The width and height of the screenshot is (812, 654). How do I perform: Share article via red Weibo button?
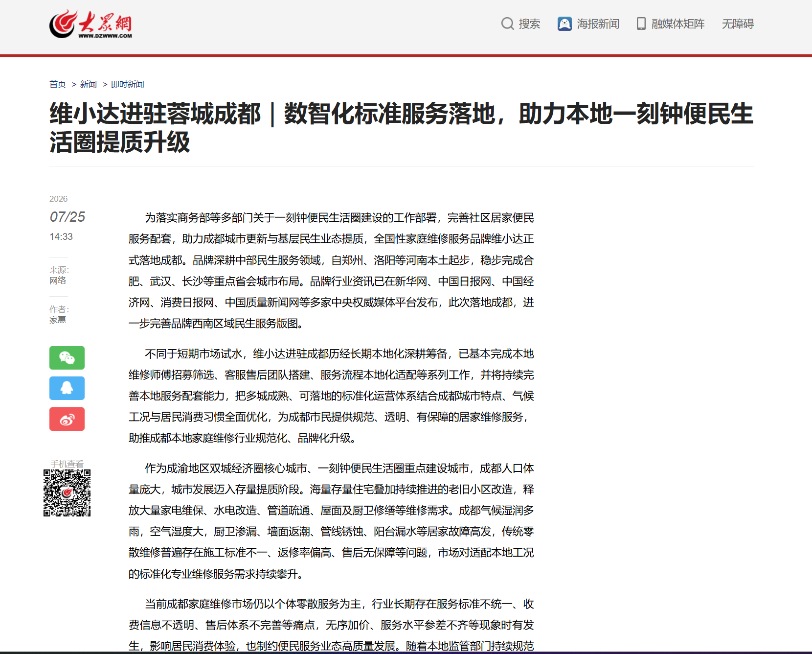click(x=67, y=419)
